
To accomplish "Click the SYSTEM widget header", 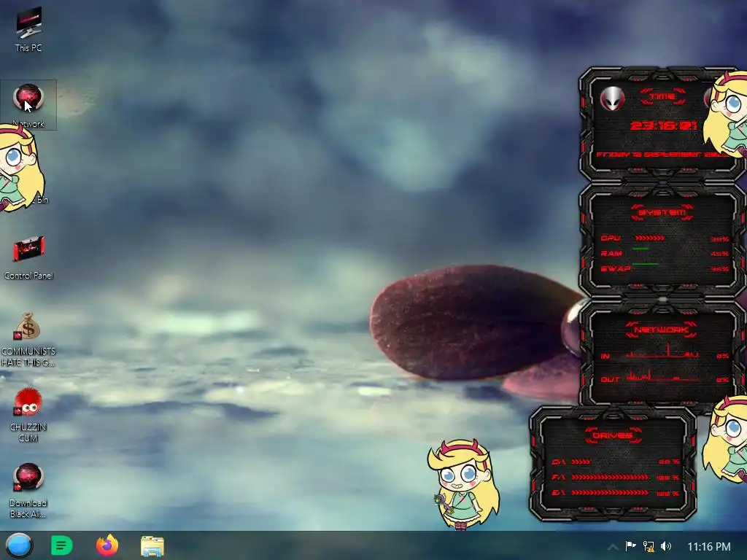I will click(662, 212).
